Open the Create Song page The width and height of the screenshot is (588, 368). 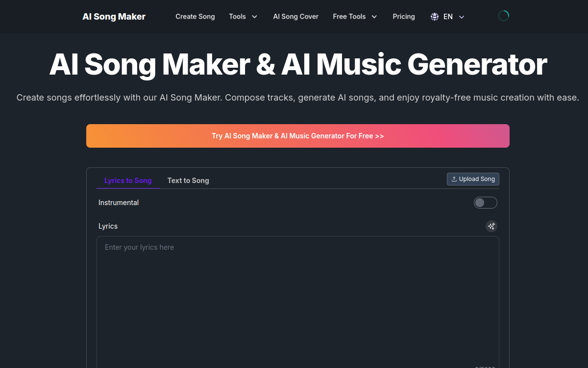click(x=195, y=17)
